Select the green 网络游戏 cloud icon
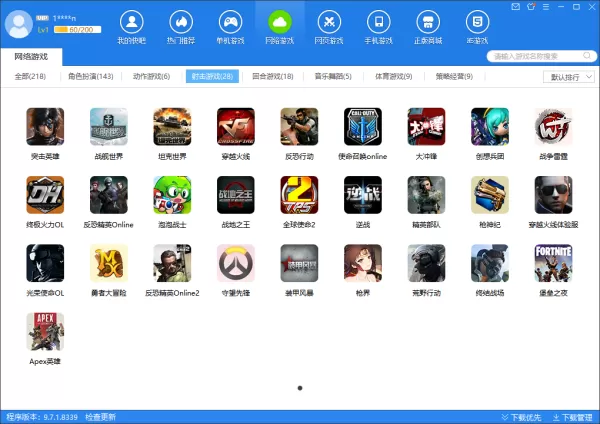The image size is (600, 424). point(280,22)
